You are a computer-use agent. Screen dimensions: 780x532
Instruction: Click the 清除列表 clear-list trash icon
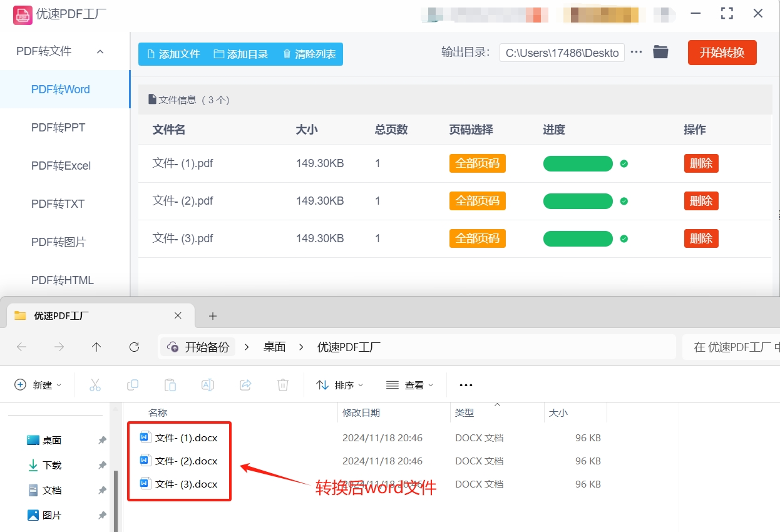pos(289,54)
